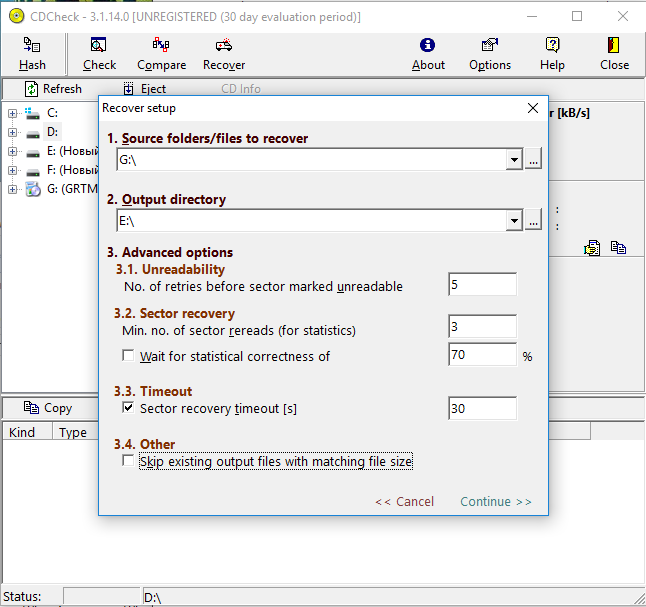This screenshot has height=607, width=646.
Task: Click the Refresh drives button
Action: point(54,89)
